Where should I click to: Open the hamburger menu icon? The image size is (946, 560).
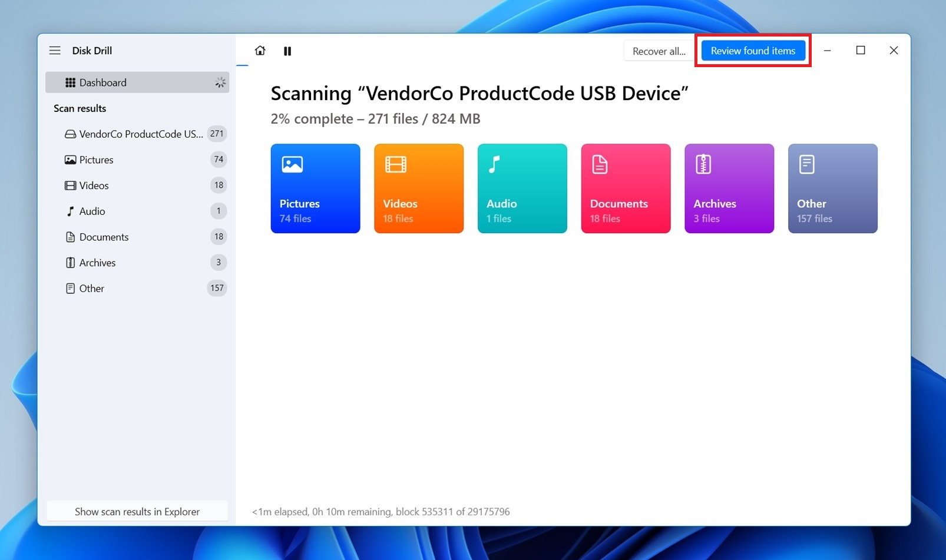(x=55, y=51)
